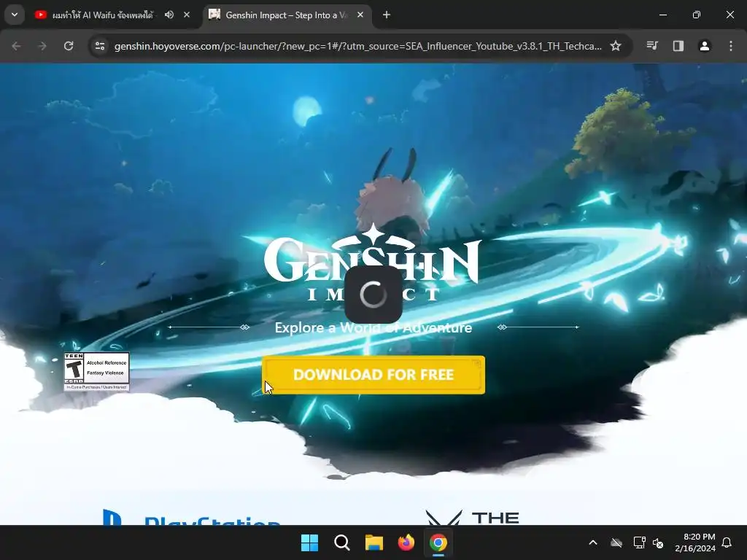Image resolution: width=747 pixels, height=560 pixels.
Task: Open a new browser tab
Action: 387,15
